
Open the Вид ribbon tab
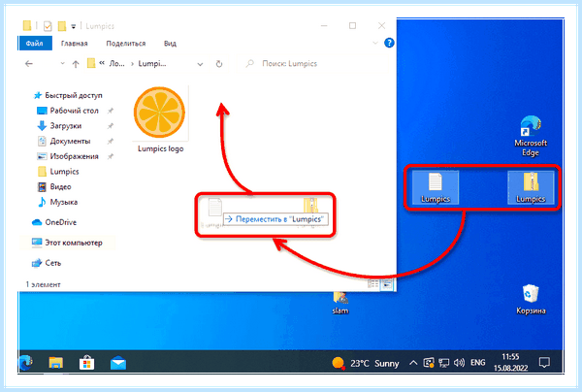tap(170, 44)
